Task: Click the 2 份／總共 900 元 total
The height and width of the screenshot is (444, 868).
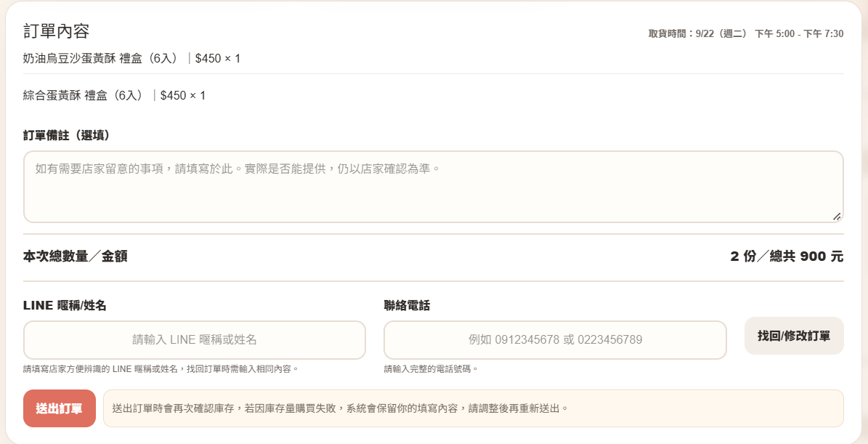Action: point(787,257)
